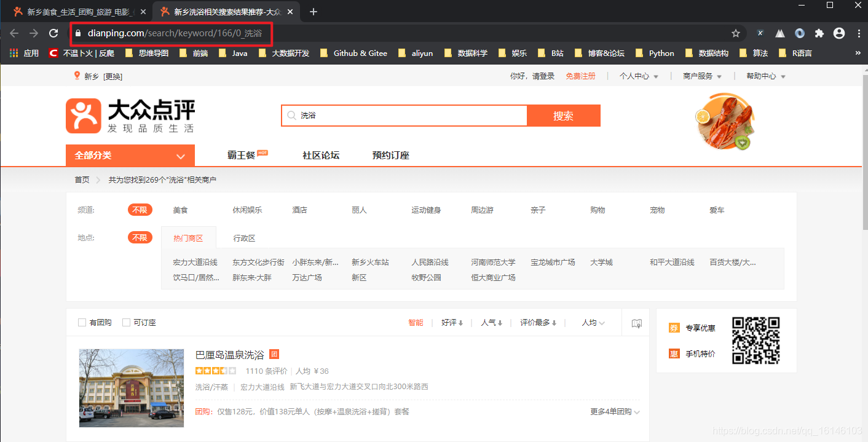Click the site lock icon in address bar
Image resolution: width=868 pixels, height=442 pixels.
(x=78, y=33)
